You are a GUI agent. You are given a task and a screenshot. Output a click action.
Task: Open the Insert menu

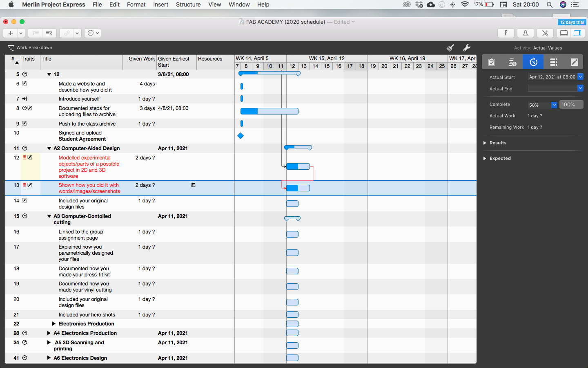[160, 4]
